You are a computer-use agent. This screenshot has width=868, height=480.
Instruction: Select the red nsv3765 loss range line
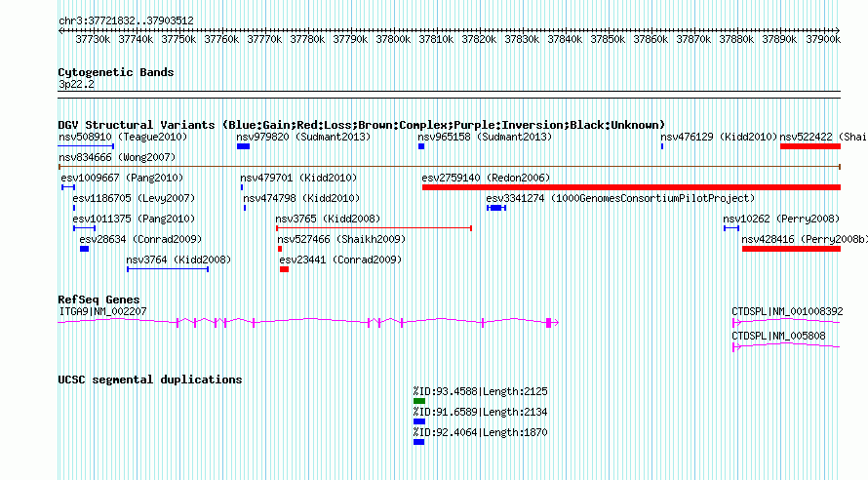click(x=374, y=228)
